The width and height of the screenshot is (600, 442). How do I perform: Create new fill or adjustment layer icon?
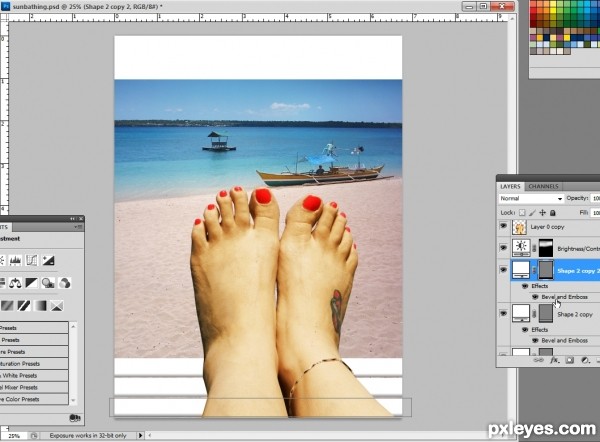pyautogui.click(x=585, y=360)
